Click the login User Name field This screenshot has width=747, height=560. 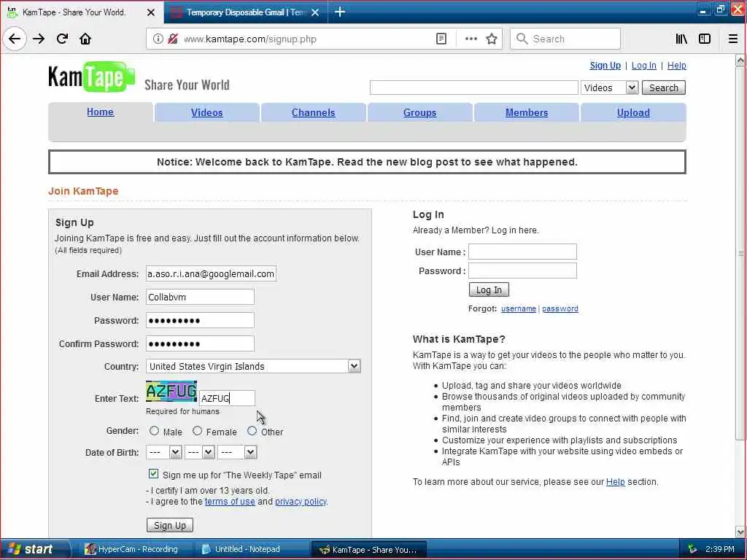click(522, 252)
